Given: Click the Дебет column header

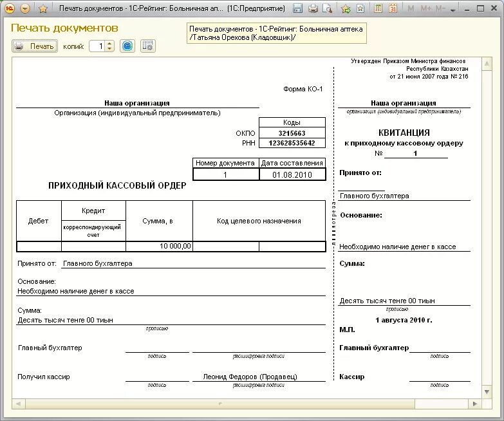Looking at the screenshot, I should (x=39, y=221).
